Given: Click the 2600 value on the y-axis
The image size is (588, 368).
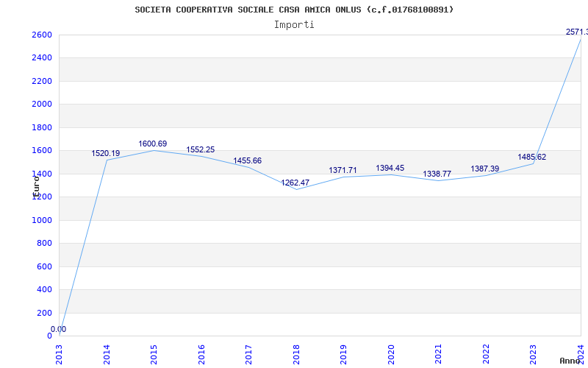Looking at the screenshot, I should (x=42, y=35).
